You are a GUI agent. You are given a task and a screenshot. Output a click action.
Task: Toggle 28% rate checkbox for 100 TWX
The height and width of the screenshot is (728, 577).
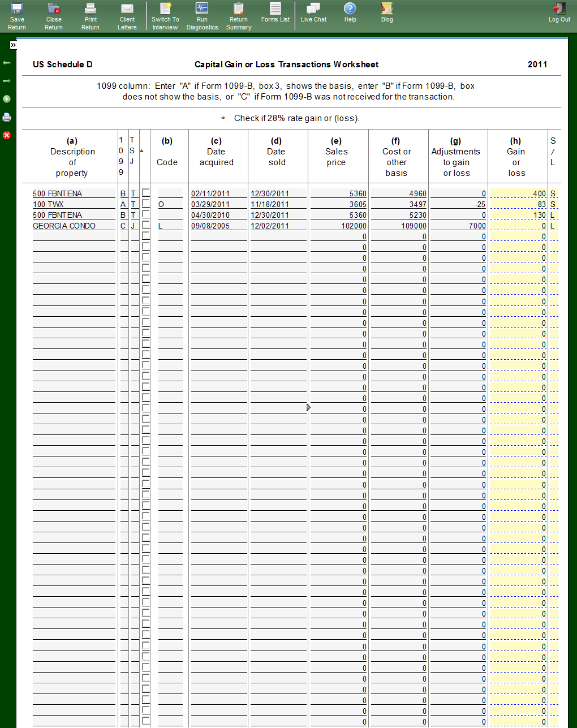pyautogui.click(x=146, y=204)
